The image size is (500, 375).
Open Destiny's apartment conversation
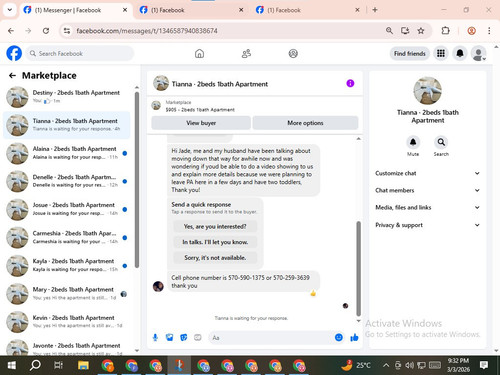(x=67, y=97)
